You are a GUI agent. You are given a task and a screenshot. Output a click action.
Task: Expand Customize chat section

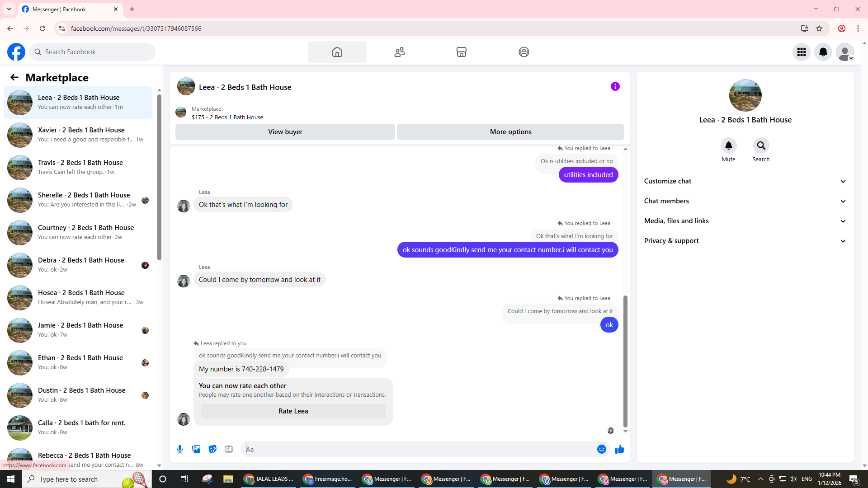pyautogui.click(x=745, y=181)
